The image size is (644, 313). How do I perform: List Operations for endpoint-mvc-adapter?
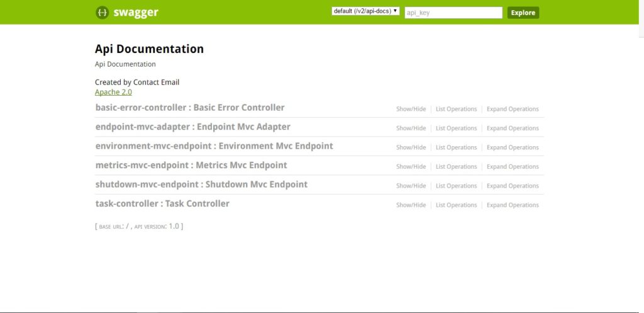click(457, 128)
